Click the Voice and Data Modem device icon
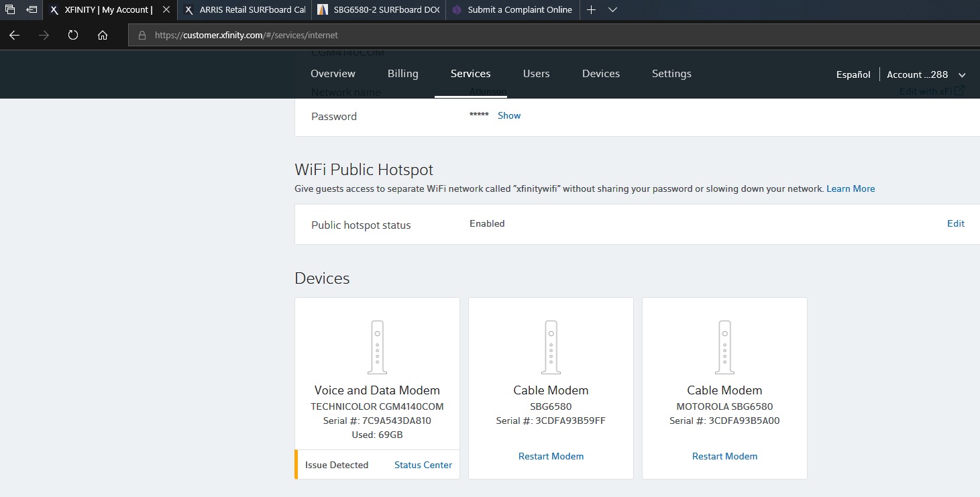The height and width of the screenshot is (497, 980). [377, 347]
